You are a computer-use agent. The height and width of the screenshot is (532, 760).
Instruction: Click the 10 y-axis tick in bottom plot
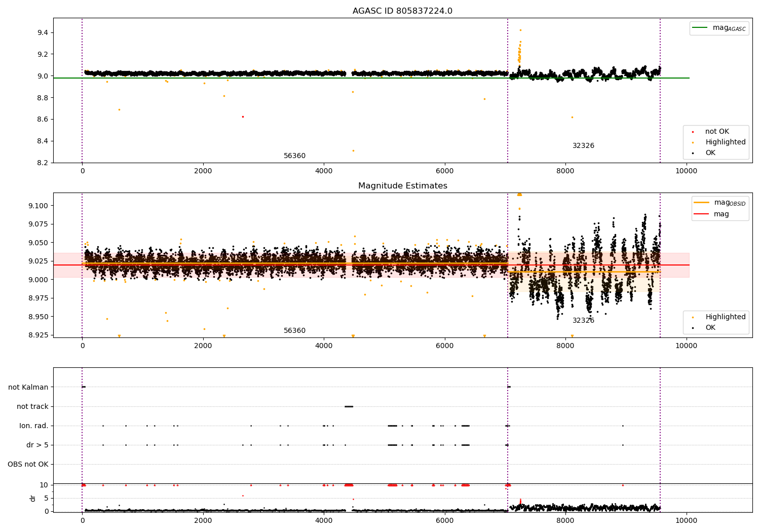tap(44, 485)
